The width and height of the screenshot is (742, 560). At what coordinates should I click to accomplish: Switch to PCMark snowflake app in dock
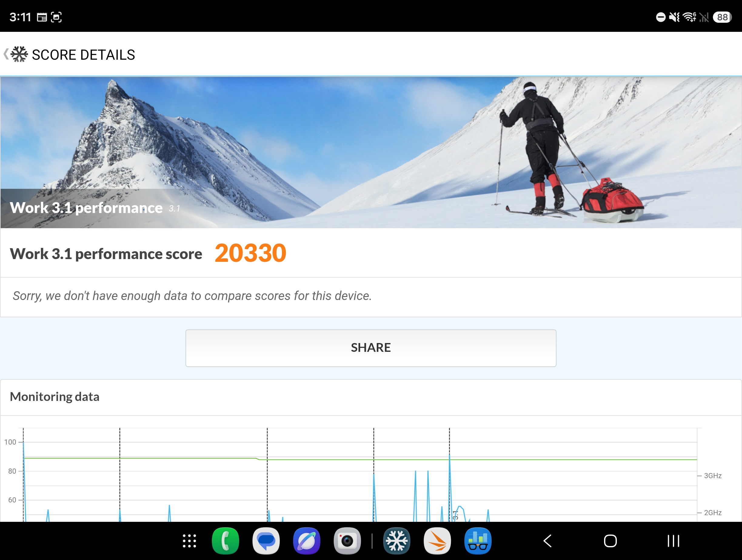(396, 541)
